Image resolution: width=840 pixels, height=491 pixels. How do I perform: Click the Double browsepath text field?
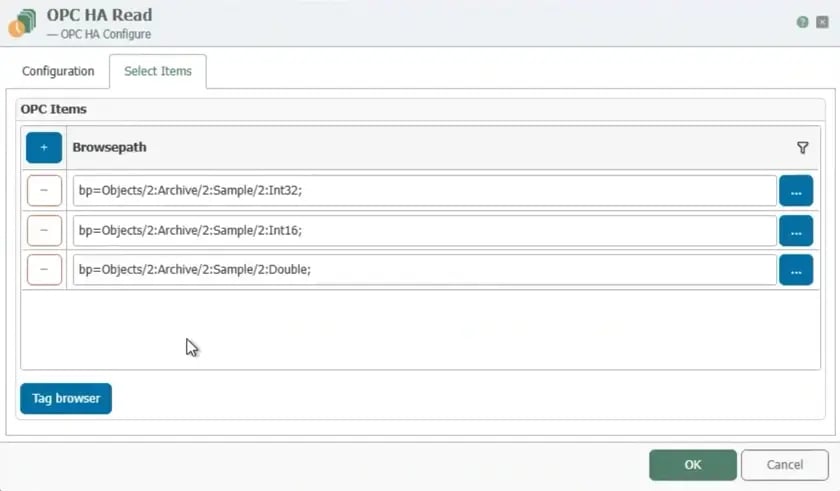coord(424,269)
